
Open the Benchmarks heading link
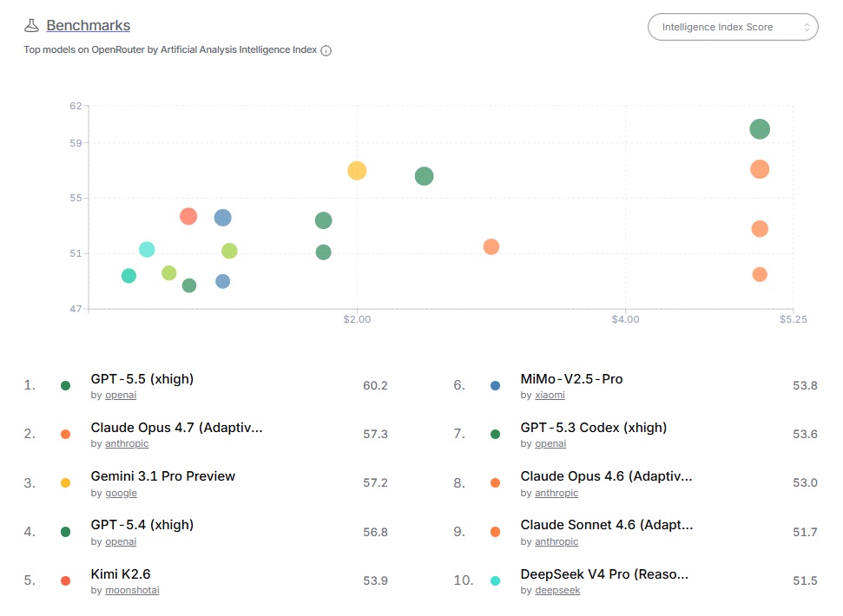point(89,25)
